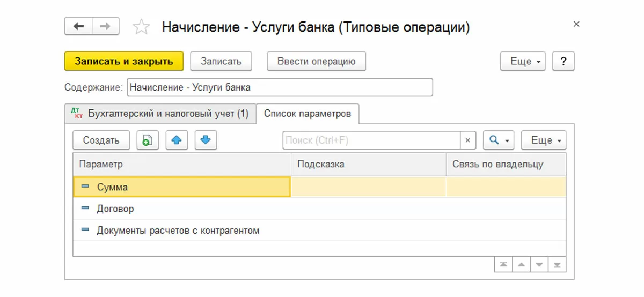Open the top Еще dropdown menu

click(523, 61)
